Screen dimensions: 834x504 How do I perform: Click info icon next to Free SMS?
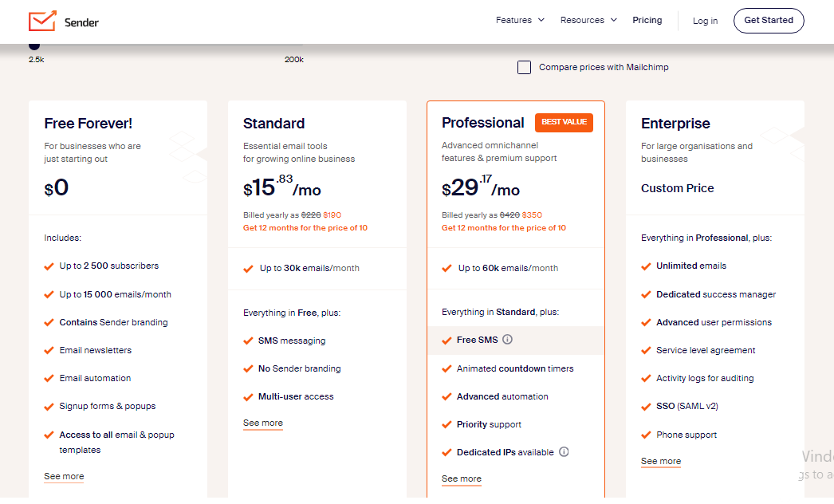coord(507,340)
